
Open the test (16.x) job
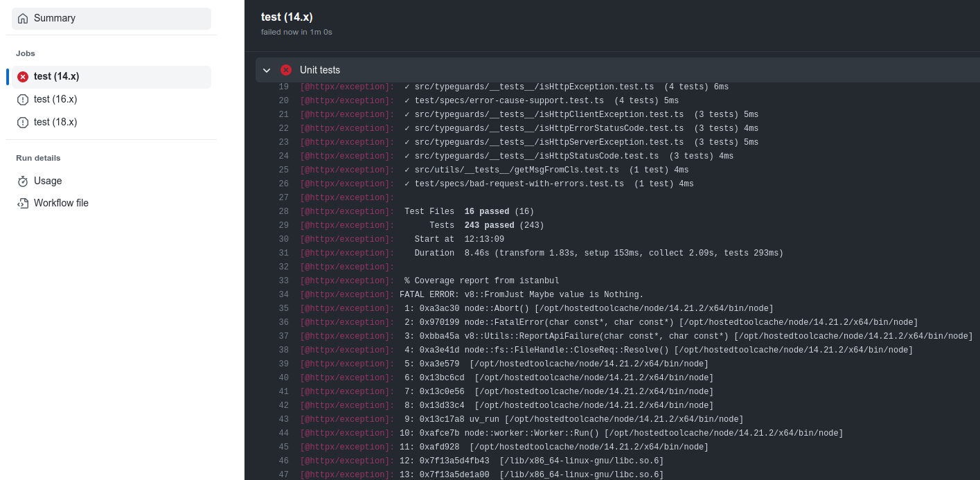pyautogui.click(x=56, y=99)
